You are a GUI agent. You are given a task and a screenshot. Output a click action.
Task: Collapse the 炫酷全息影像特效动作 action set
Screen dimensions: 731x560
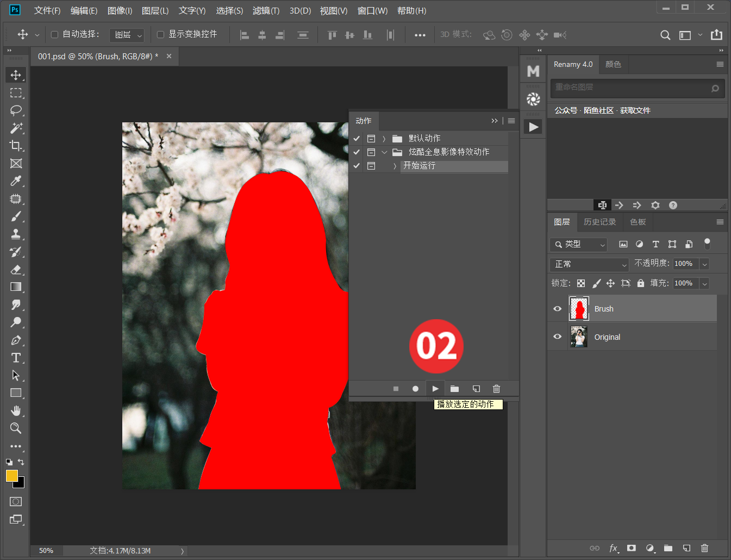click(384, 152)
